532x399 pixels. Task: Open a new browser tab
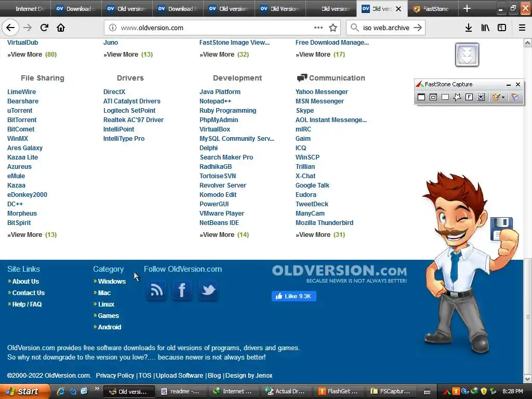[x=467, y=8]
